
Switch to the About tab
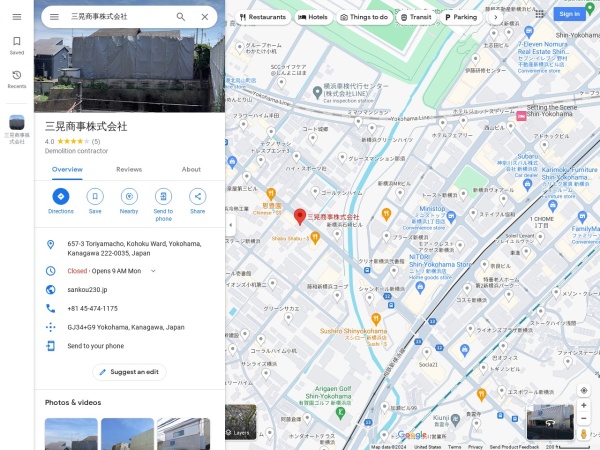[191, 169]
